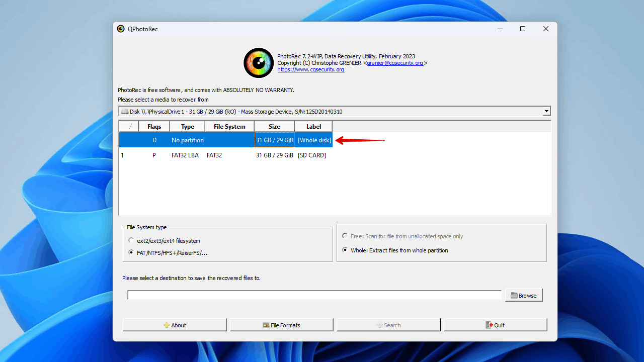Sort by the Flags column header
Viewport: 644px width, 362px height.
tap(154, 127)
